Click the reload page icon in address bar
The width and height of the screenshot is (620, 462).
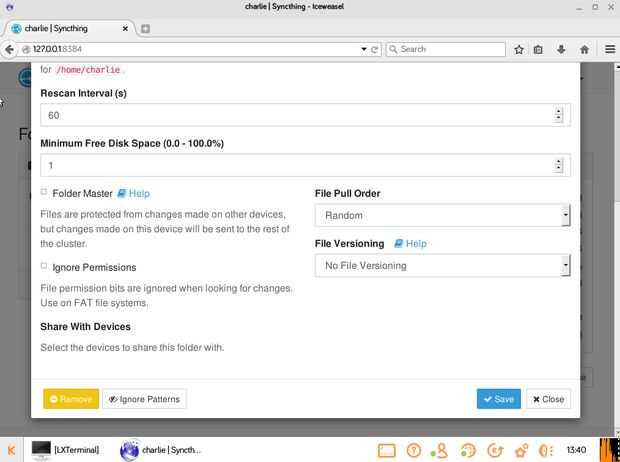[x=374, y=49]
